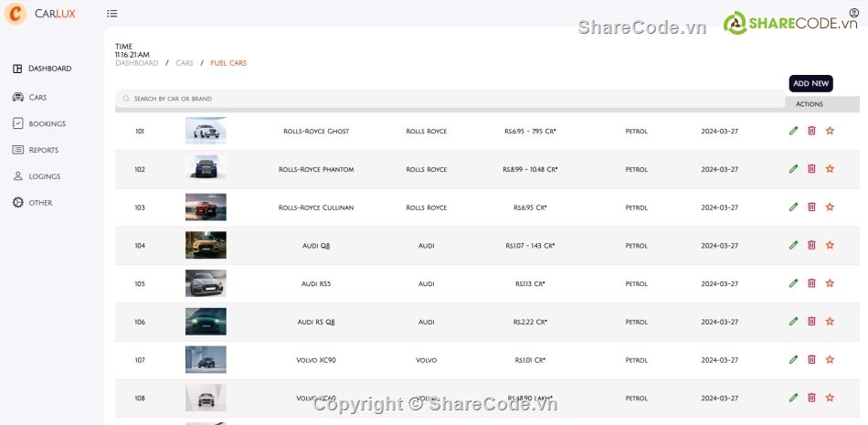Open the Rolls-Royce Phantom thumbnail
Image resolution: width=868 pixels, height=425 pixels.
point(206,168)
